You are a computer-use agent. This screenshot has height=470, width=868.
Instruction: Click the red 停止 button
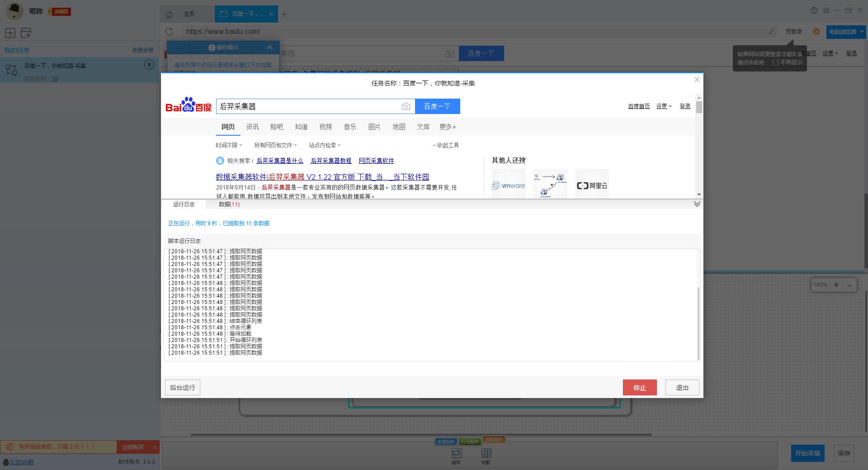tap(640, 388)
